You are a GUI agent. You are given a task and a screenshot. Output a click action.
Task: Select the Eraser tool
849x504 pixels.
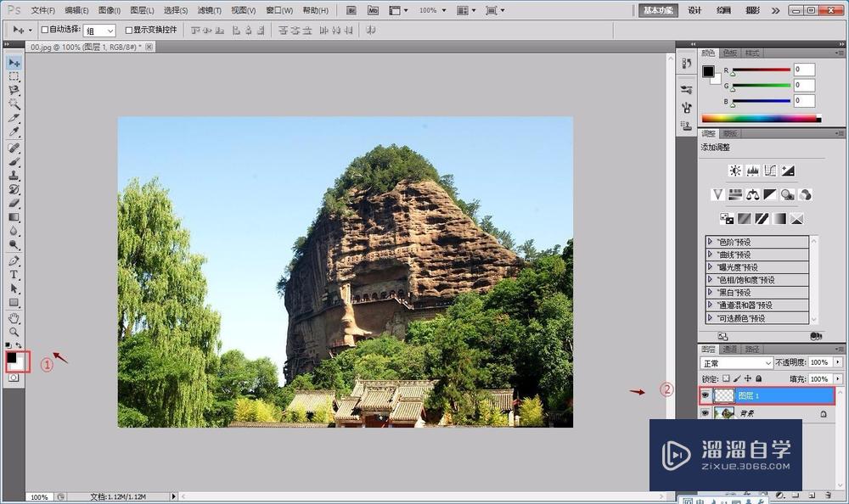tap(14, 203)
